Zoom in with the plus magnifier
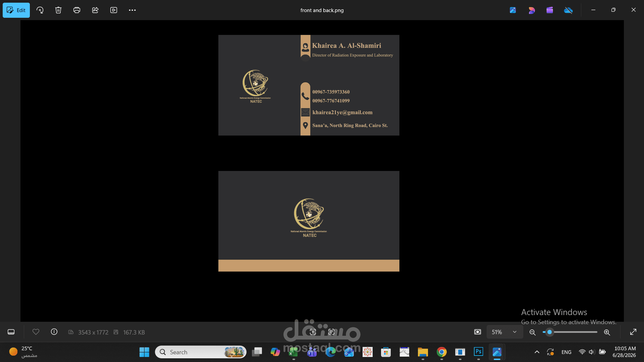The height and width of the screenshot is (362, 644). (607, 332)
